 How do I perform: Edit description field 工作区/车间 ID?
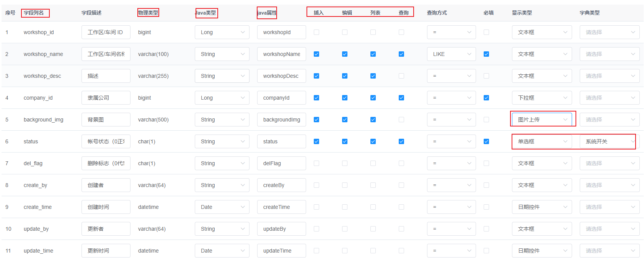pos(106,32)
